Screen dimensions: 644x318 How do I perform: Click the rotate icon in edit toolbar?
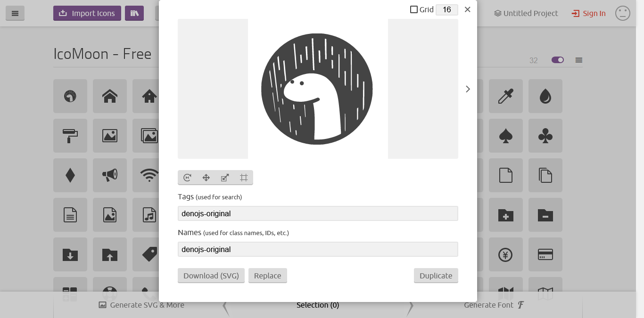coord(187,178)
